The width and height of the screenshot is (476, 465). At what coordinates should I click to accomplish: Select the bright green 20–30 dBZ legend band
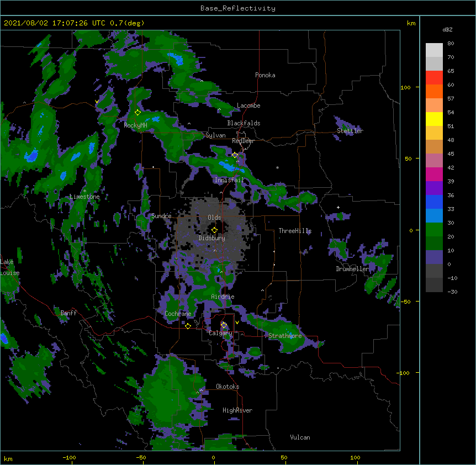pyautogui.click(x=434, y=230)
